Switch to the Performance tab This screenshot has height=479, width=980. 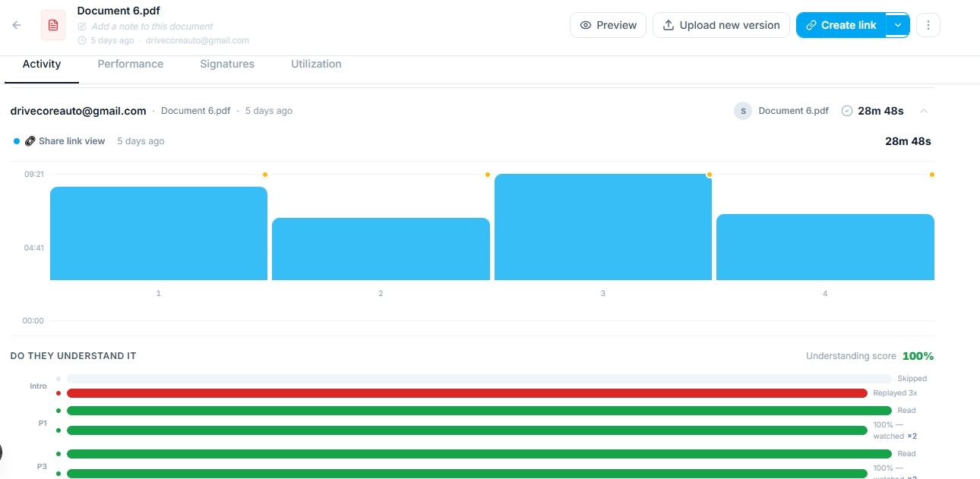click(x=130, y=64)
